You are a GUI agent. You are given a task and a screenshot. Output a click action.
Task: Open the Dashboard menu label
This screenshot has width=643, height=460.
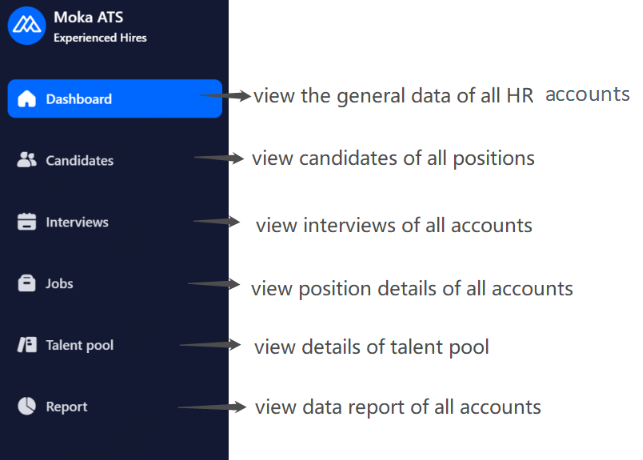click(79, 99)
